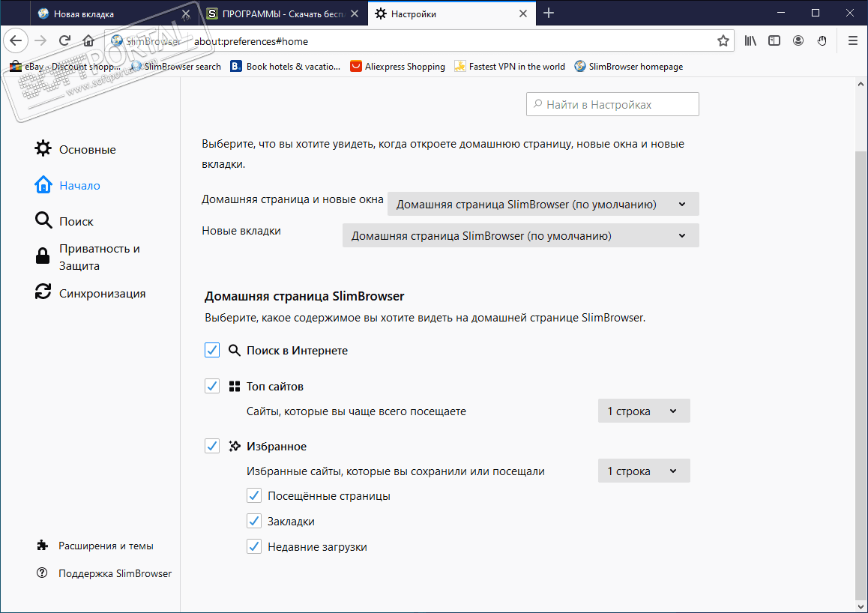Viewport: 868px width, 613px height.
Task: Toggle the sidebar view icon
Action: [774, 41]
